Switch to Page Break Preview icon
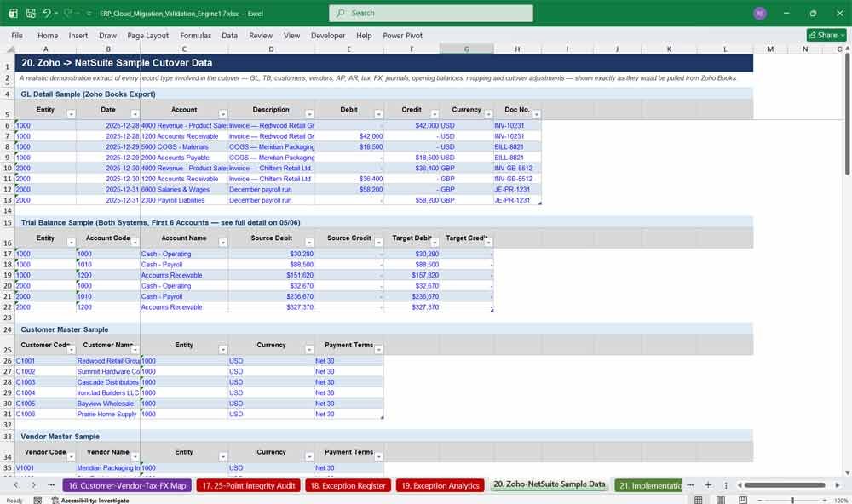The image size is (852, 504). 743,500
